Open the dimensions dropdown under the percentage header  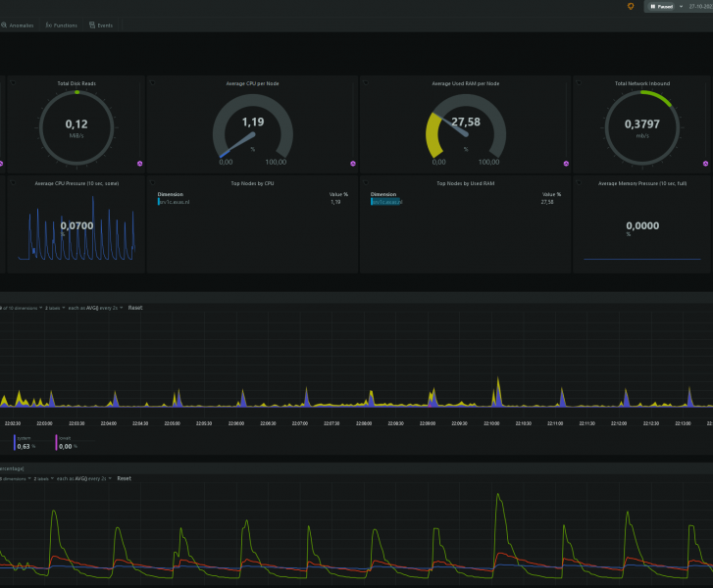click(x=15, y=478)
